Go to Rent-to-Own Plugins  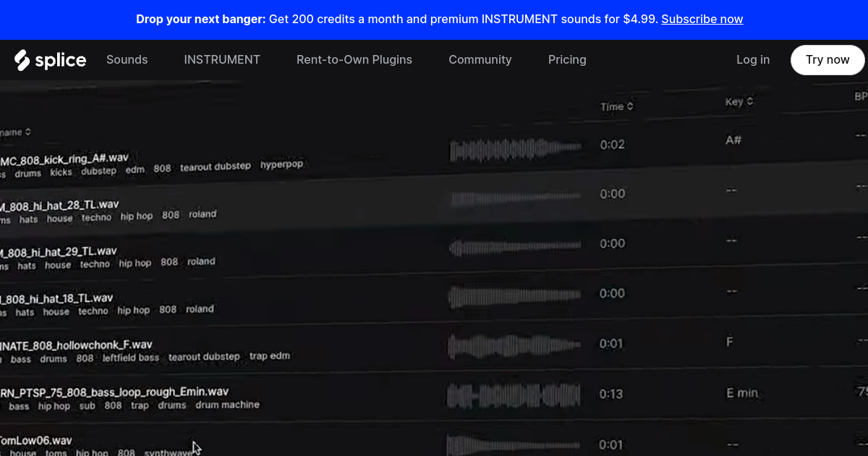pos(354,60)
